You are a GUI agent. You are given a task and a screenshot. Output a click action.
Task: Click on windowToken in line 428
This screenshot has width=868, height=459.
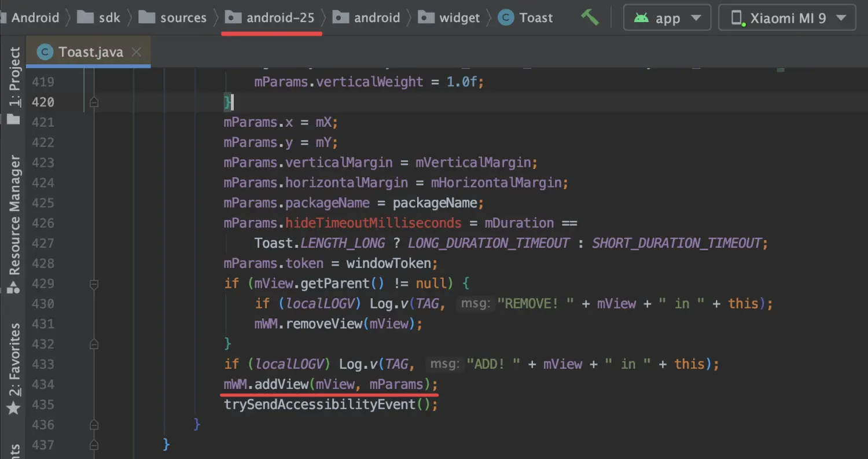coord(389,263)
